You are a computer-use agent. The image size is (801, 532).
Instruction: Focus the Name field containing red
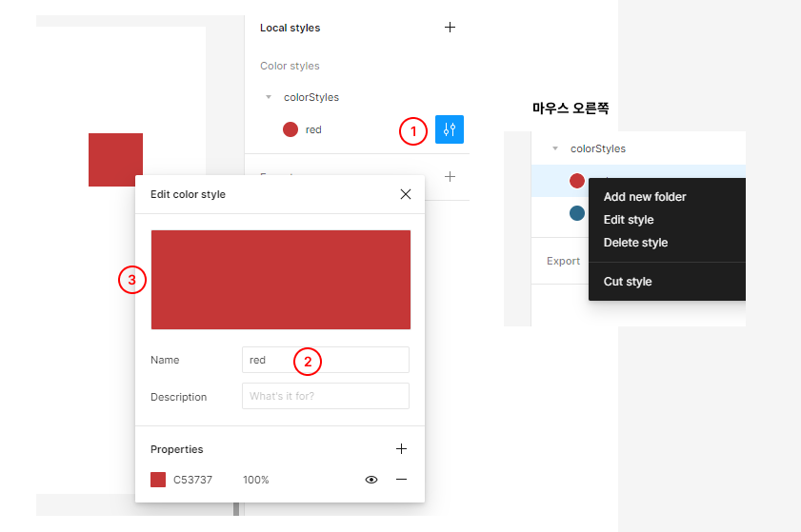coord(326,360)
